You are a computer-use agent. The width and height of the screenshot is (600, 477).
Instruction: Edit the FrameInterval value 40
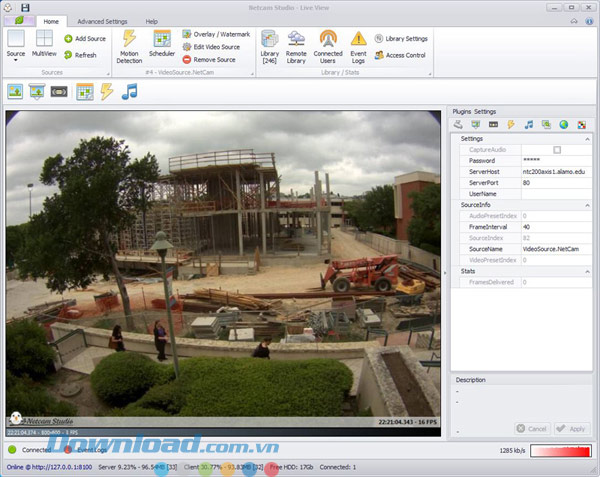point(556,227)
